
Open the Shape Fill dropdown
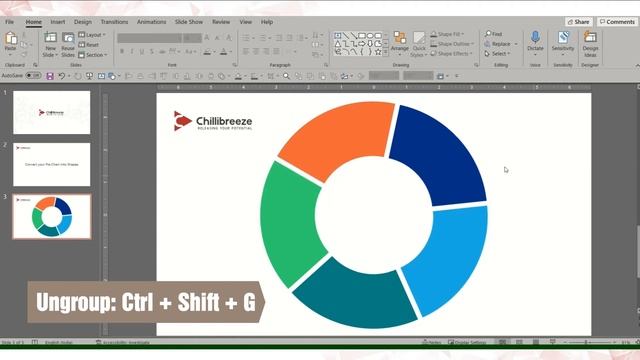point(447,34)
